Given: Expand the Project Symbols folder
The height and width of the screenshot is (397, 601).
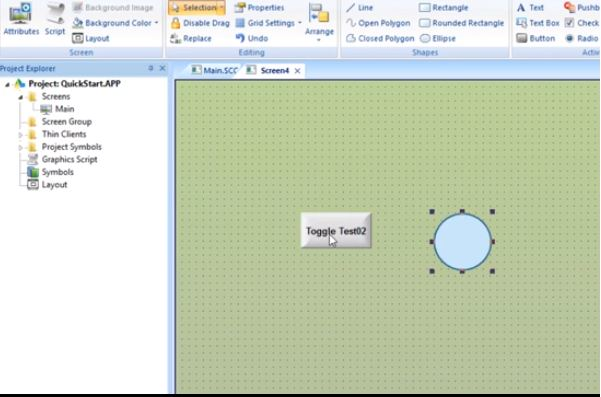Looking at the screenshot, I should (21, 148).
